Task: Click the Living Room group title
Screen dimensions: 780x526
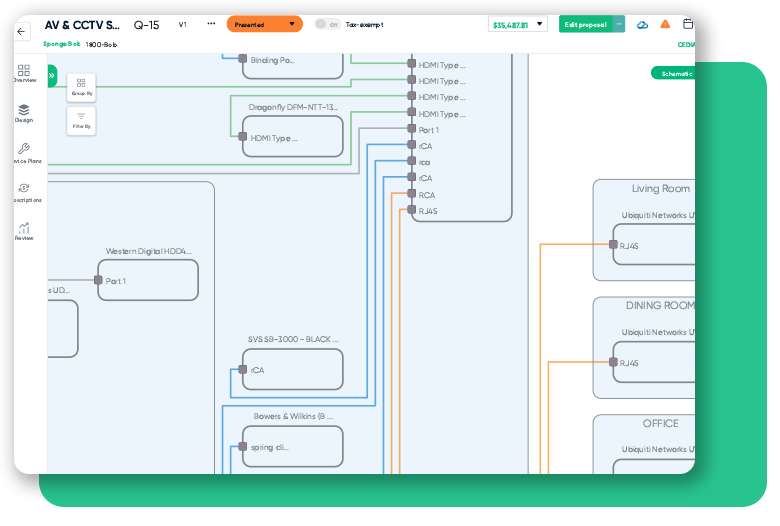Action: click(661, 189)
